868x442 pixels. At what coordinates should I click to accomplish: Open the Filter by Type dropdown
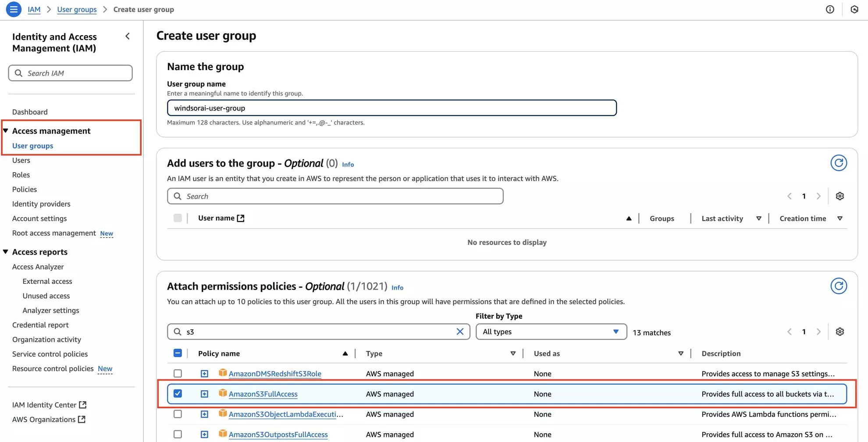[x=551, y=332]
